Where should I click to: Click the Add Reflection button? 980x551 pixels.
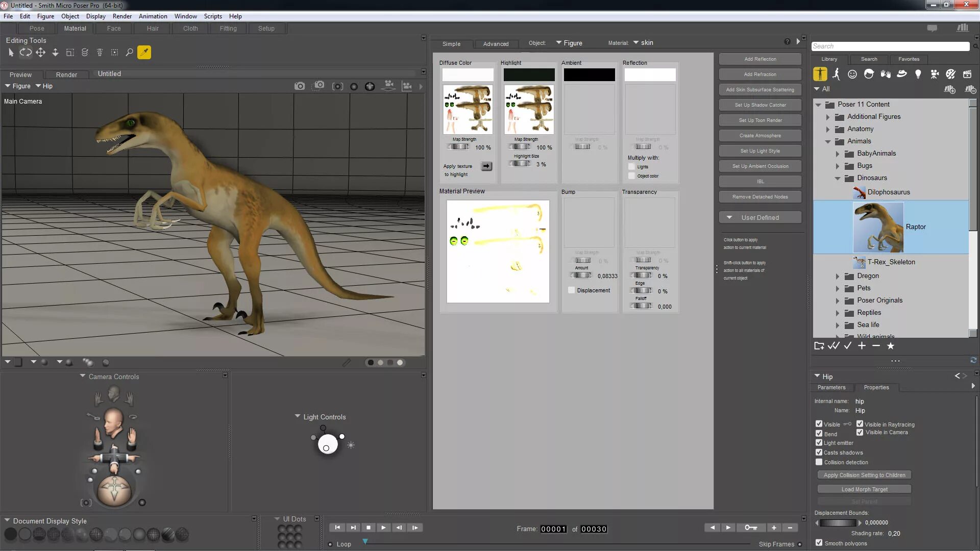click(760, 59)
